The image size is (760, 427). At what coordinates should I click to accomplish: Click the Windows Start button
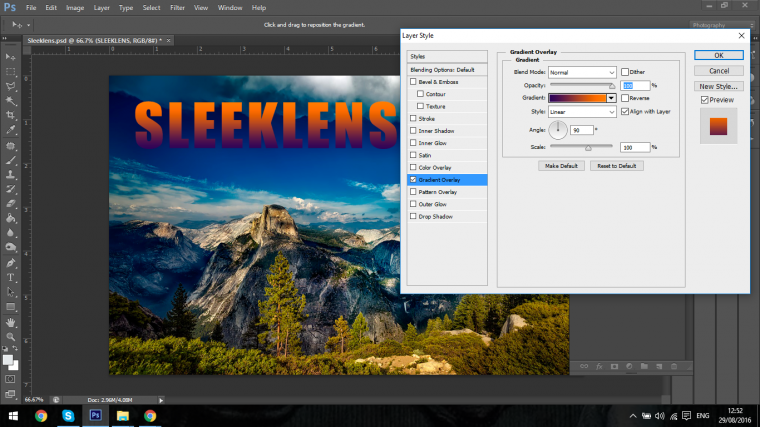13,416
